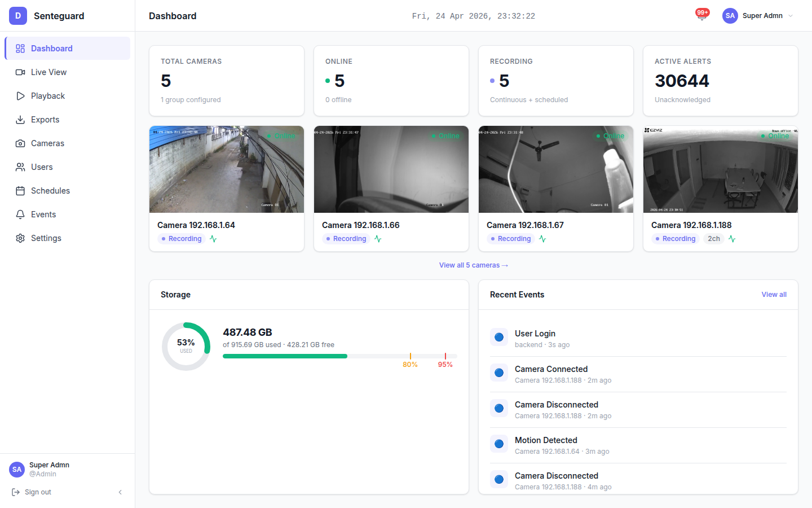Click the Schedules calendar icon
Image resolution: width=812 pixels, height=508 pixels.
20,191
